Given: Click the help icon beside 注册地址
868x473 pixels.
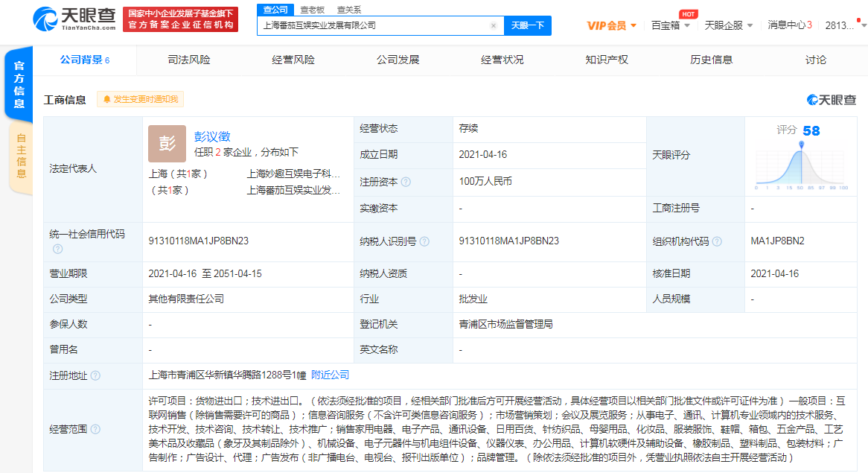Looking at the screenshot, I should pos(95,375).
